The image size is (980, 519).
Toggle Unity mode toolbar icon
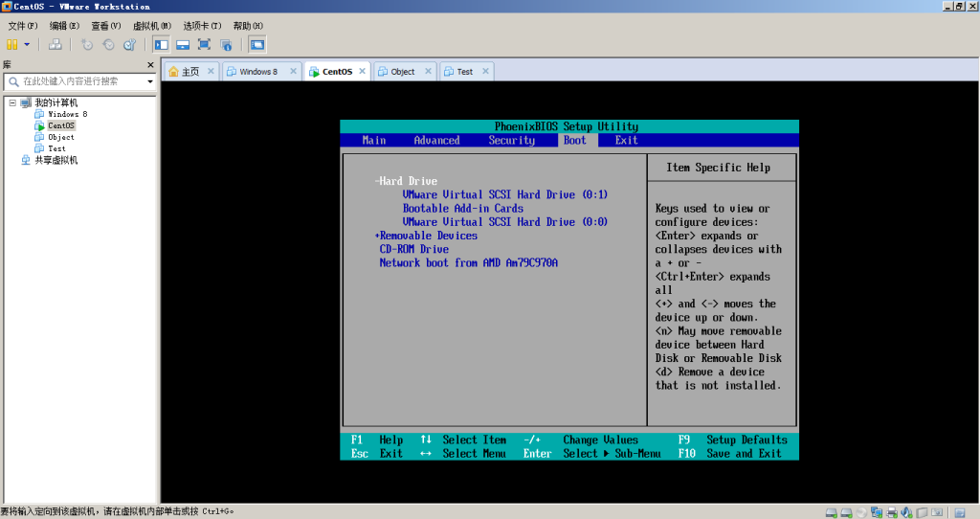click(226, 44)
